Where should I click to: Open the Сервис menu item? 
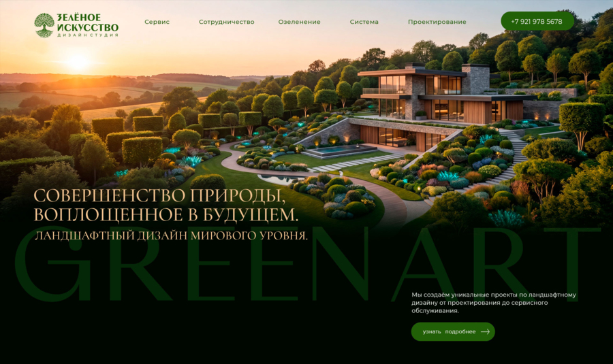[157, 22]
